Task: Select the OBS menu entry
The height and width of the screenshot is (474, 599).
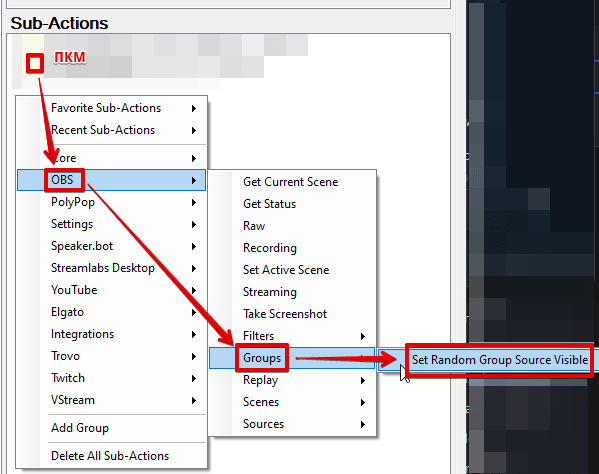Action: (x=111, y=180)
